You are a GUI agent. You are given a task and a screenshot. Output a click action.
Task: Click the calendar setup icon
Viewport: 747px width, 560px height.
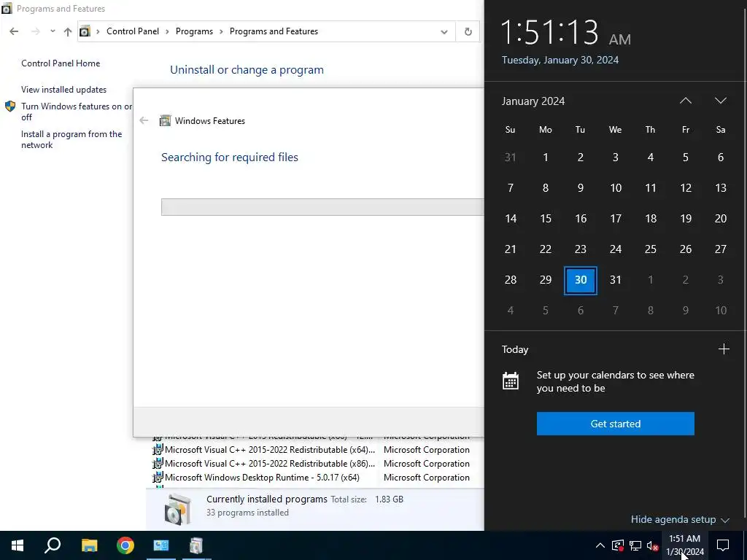510,381
